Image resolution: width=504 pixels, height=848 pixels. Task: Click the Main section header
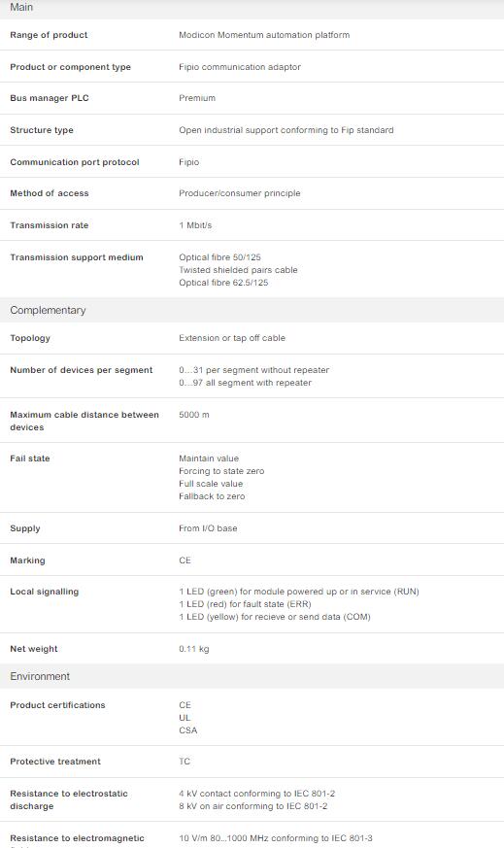point(252,8)
